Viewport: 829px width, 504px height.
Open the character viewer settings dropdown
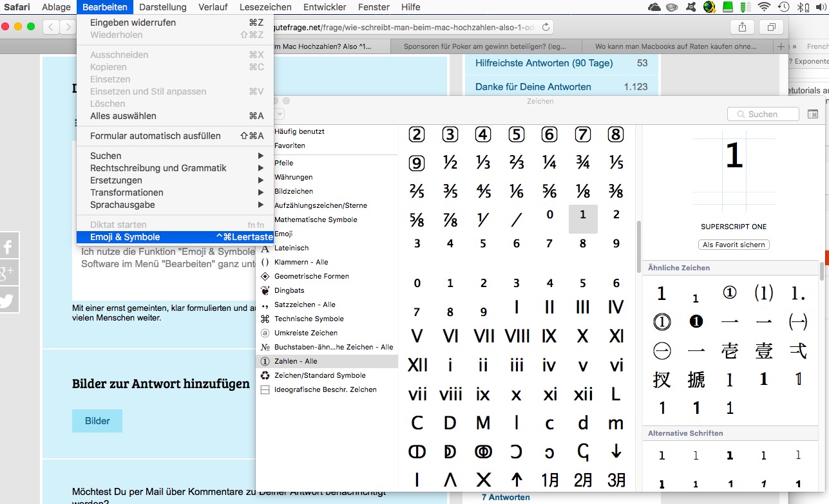pyautogui.click(x=279, y=114)
